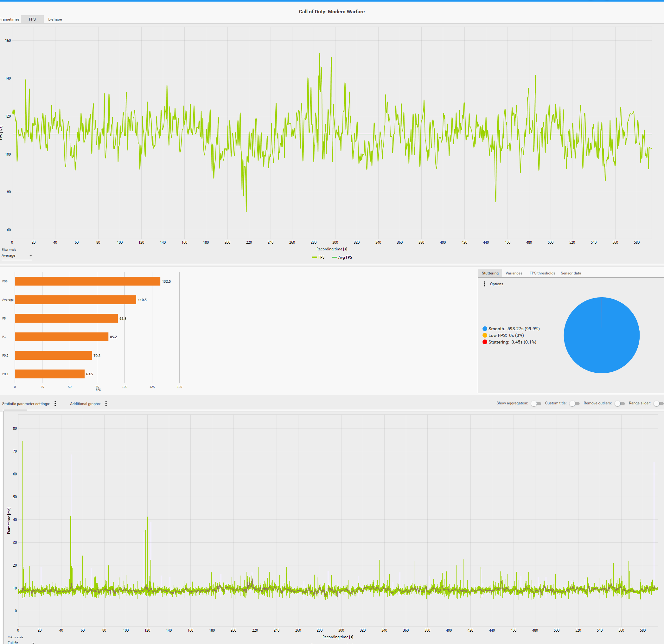Image resolution: width=664 pixels, height=644 pixels.
Task: Open Statistic parameter settings three-dot menu
Action: click(x=55, y=404)
